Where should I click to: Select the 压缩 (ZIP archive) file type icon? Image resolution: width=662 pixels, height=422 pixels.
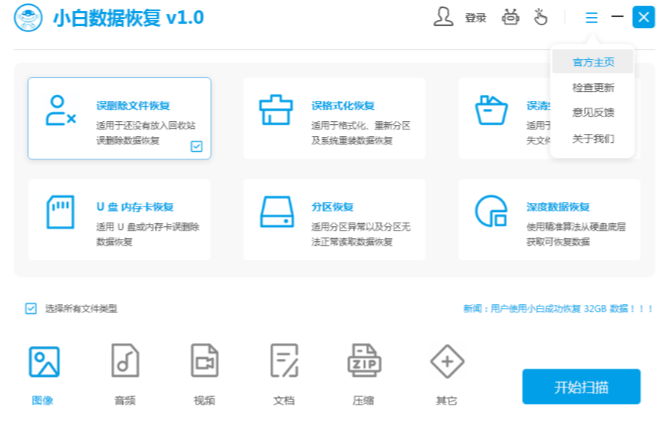pos(364,362)
